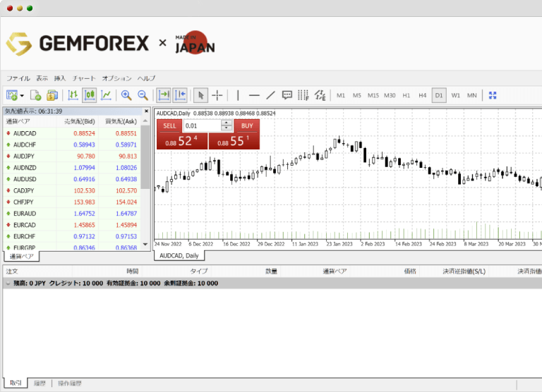
Task: Switch to the 操作履歴 tab
Action: 70,383
